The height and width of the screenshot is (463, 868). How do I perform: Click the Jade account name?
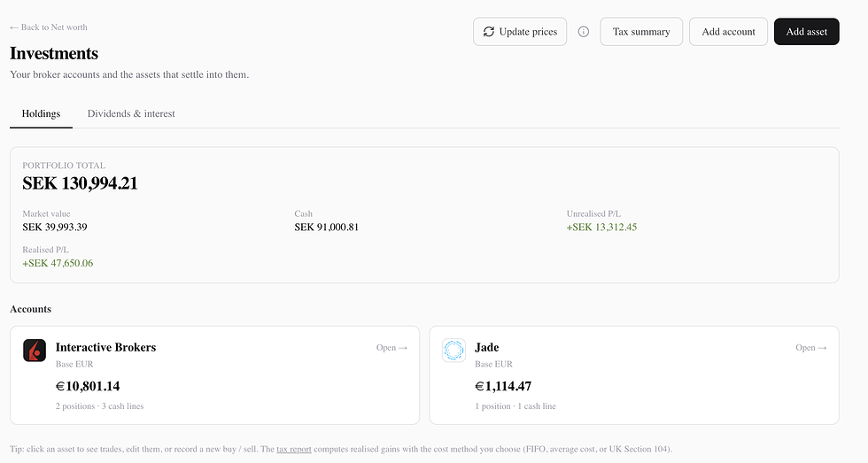click(487, 347)
